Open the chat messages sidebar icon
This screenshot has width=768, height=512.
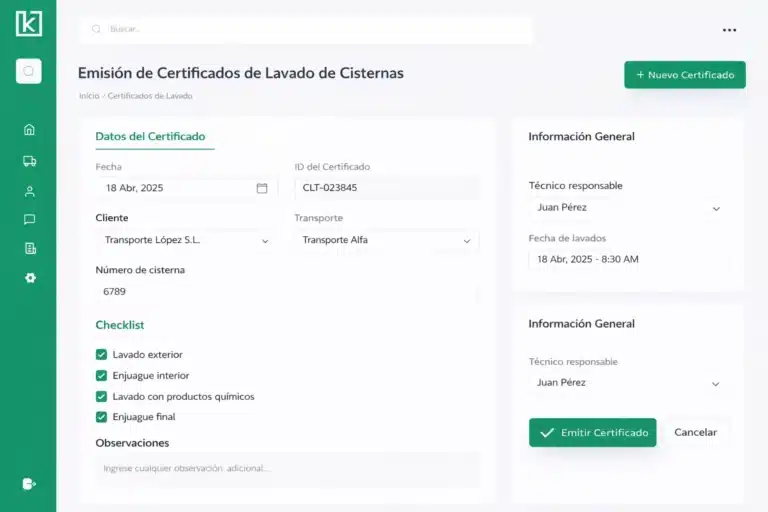tap(29, 219)
